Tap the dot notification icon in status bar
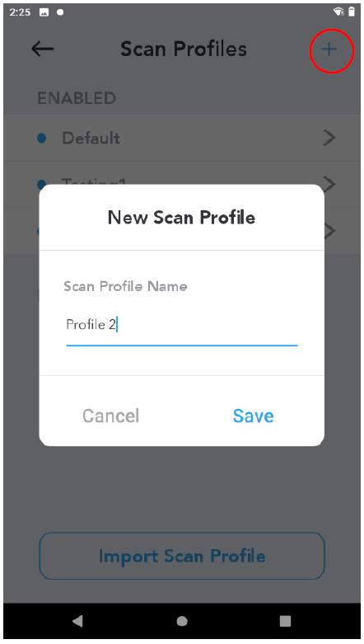This screenshot has height=644, width=364. [60, 12]
